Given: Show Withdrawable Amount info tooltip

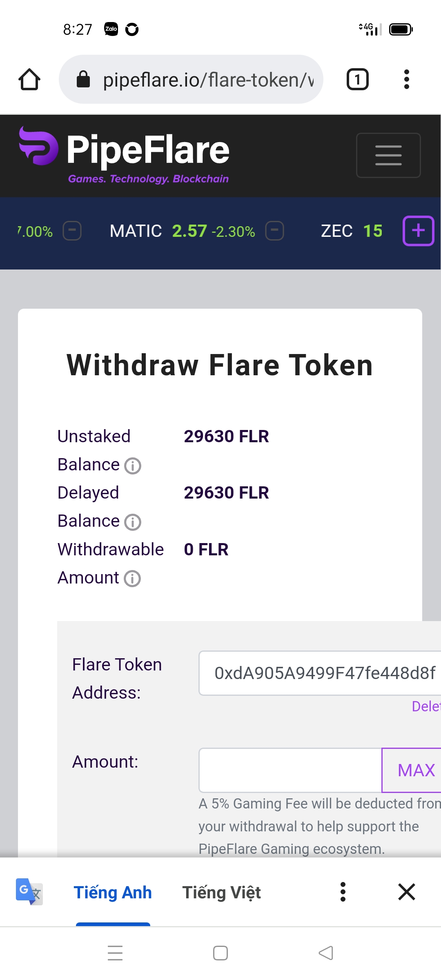Looking at the screenshot, I should point(132,579).
